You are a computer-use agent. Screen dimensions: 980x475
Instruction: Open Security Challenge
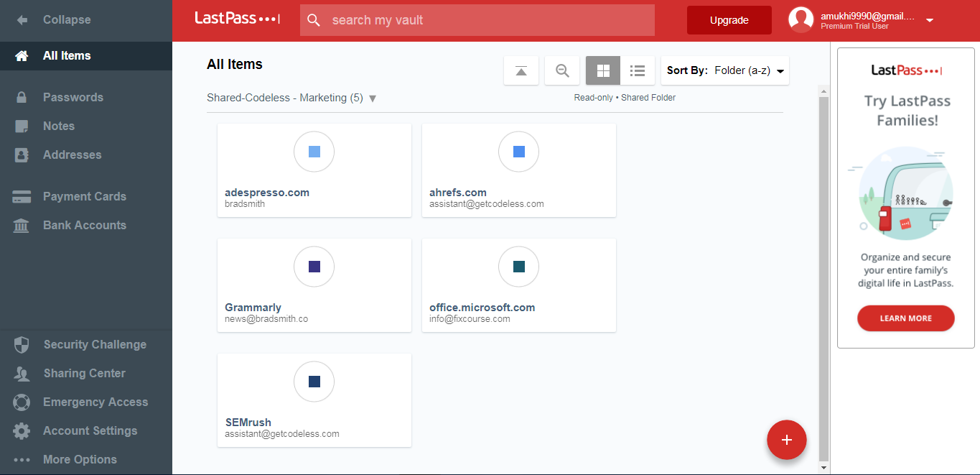tap(86, 345)
